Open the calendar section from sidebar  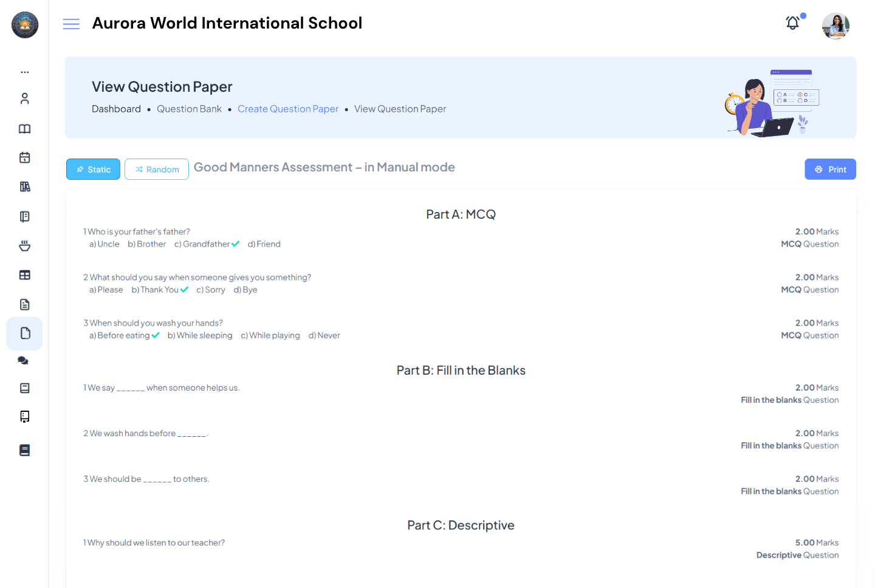point(24,157)
